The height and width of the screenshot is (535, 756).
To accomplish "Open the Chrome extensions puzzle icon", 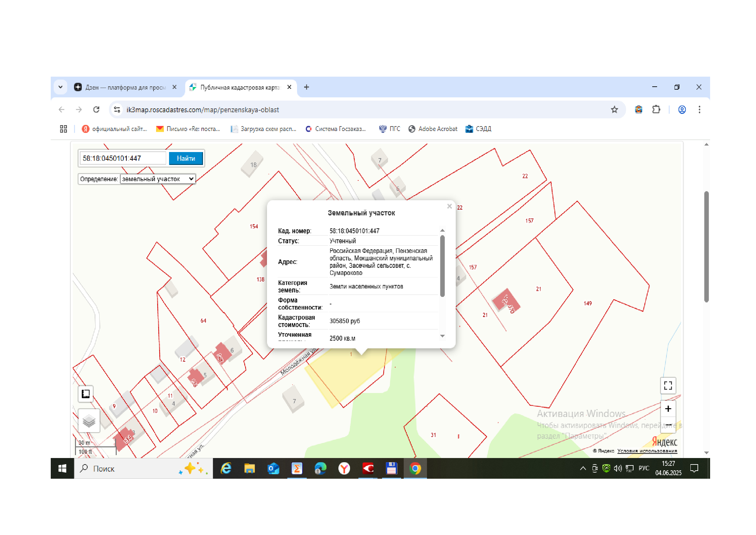I will [x=656, y=110].
